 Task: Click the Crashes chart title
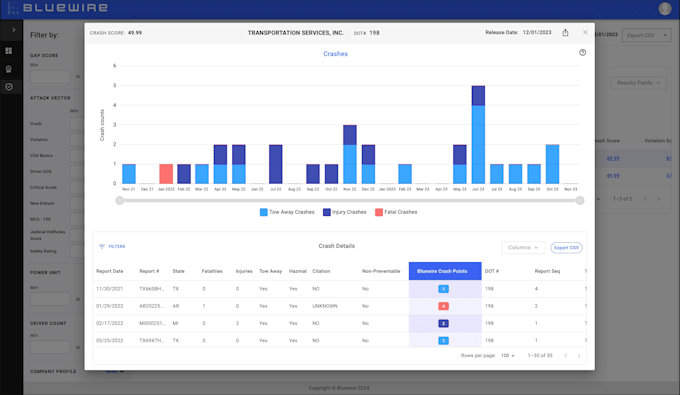335,54
